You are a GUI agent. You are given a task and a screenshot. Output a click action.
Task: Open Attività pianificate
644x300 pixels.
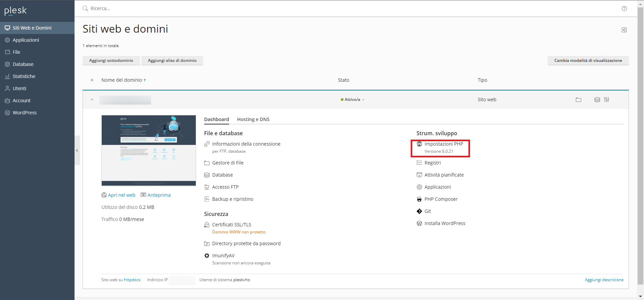(x=444, y=175)
